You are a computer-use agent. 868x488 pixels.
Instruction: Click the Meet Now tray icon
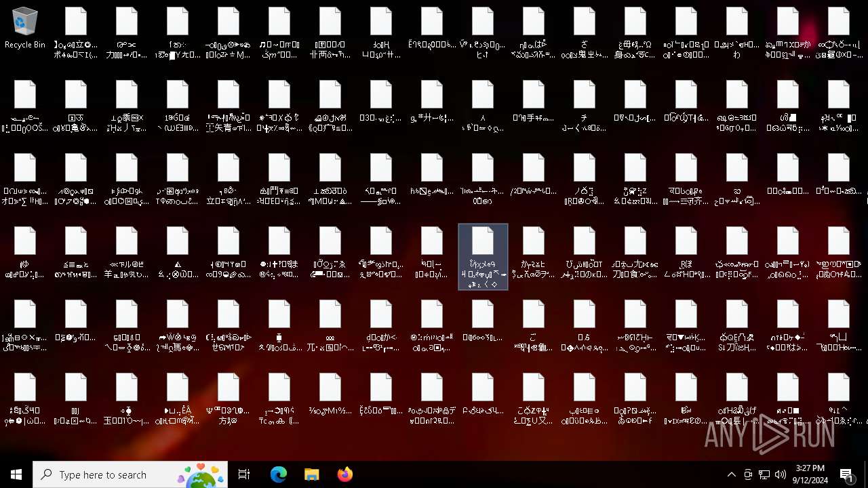tap(748, 474)
